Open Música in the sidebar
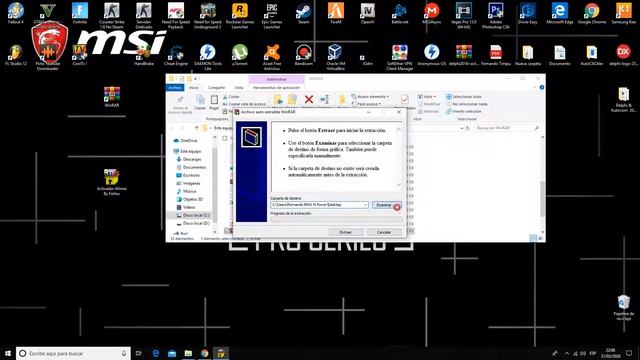Viewport: 640px width, 360px height. coord(186,191)
